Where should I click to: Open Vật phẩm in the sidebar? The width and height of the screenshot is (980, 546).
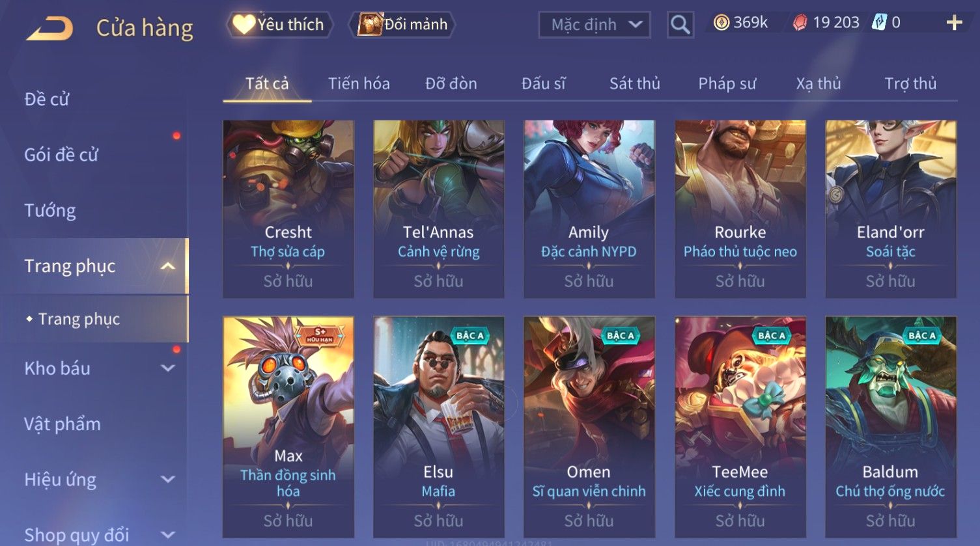(x=63, y=424)
